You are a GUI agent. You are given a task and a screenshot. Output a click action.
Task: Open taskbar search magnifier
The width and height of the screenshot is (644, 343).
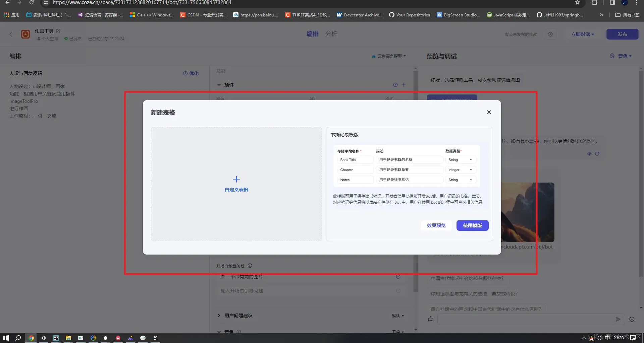18,338
